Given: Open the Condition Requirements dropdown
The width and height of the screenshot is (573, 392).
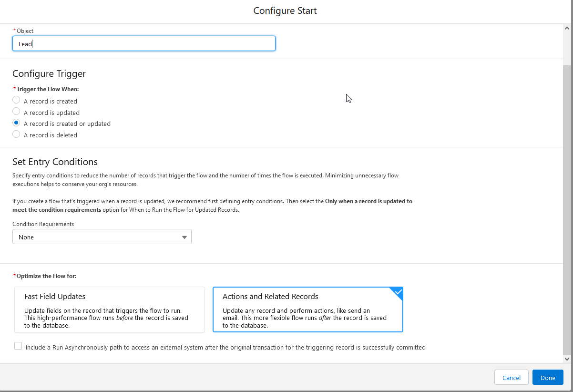Looking at the screenshot, I should 102,237.
